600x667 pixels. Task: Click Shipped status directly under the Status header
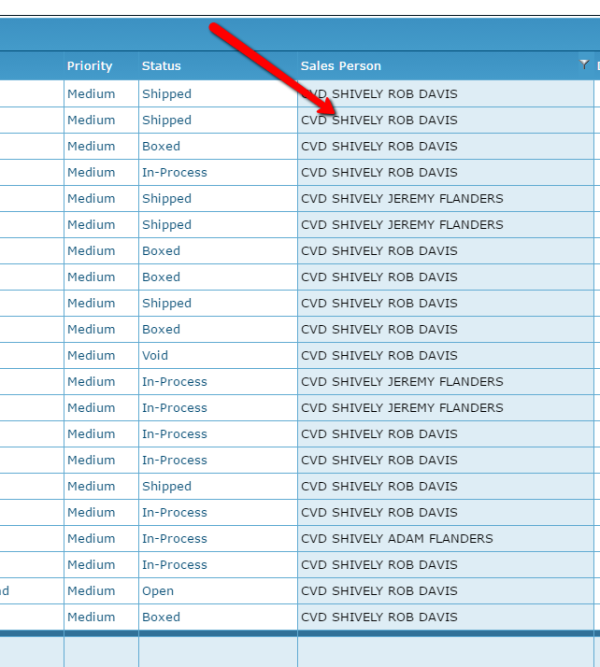click(x=218, y=94)
